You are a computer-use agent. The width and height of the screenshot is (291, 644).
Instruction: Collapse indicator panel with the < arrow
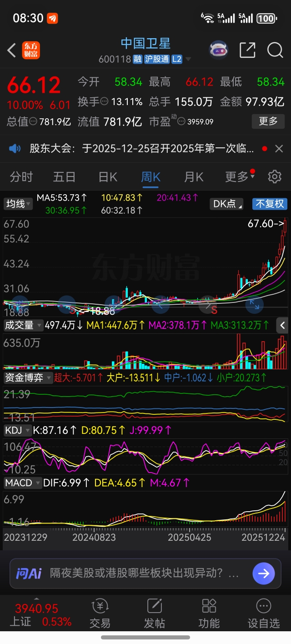pyautogui.click(x=283, y=325)
